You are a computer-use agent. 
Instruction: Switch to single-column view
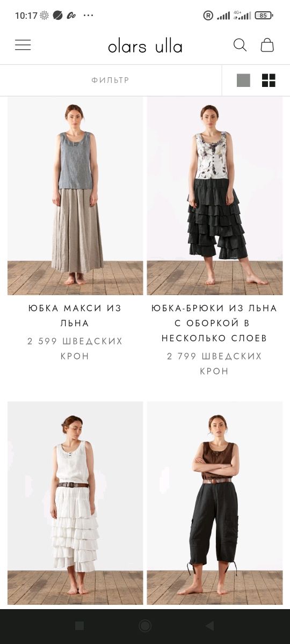243,80
